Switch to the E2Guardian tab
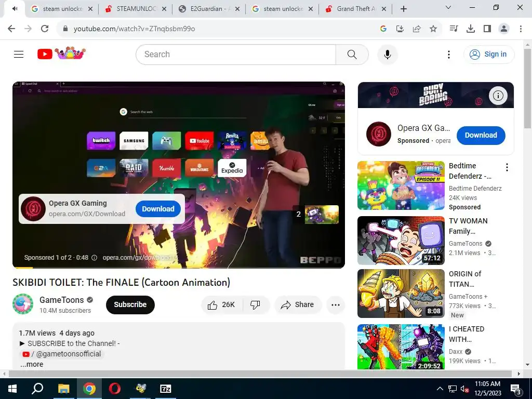The height and width of the screenshot is (399, 532). (x=209, y=9)
